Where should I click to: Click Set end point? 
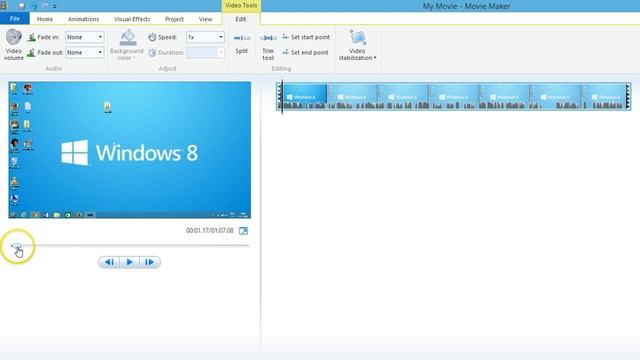pos(305,52)
